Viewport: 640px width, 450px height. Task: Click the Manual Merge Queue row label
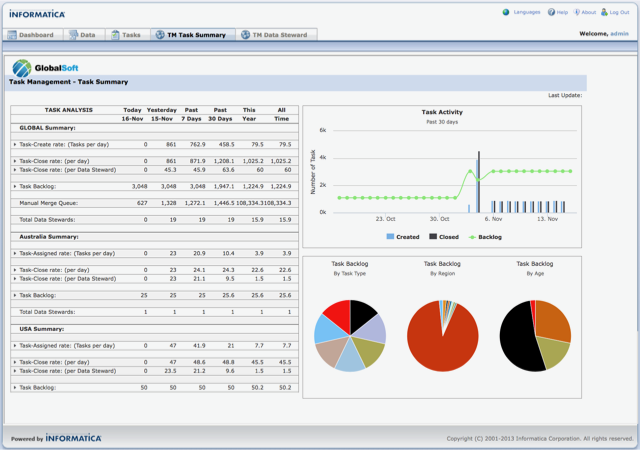pyautogui.click(x=49, y=203)
